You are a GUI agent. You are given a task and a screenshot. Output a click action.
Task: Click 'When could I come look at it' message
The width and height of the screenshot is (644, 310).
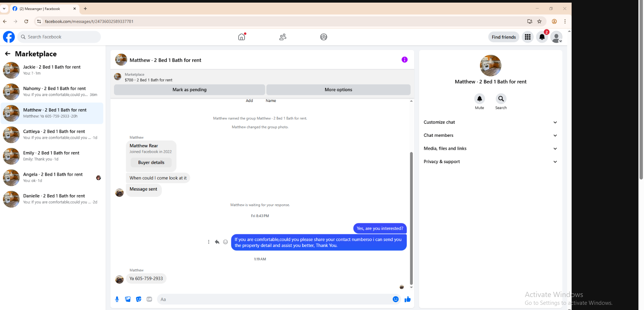158,178
